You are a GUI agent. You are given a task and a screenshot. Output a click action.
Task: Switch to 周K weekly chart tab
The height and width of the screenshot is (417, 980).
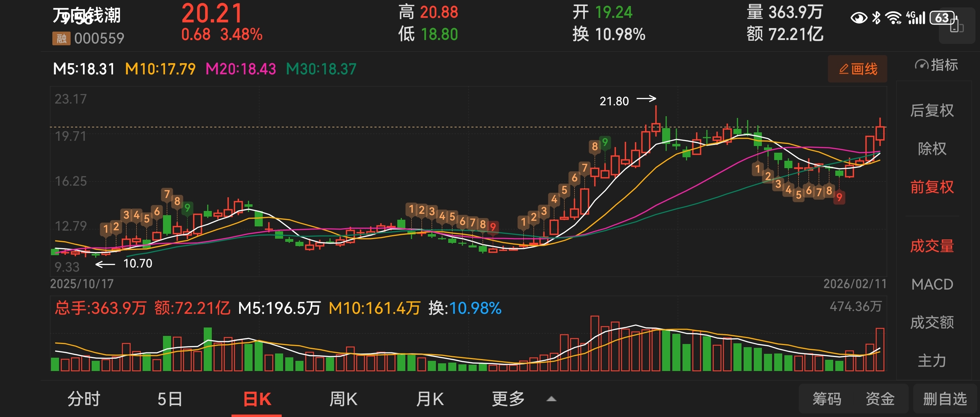(x=343, y=399)
